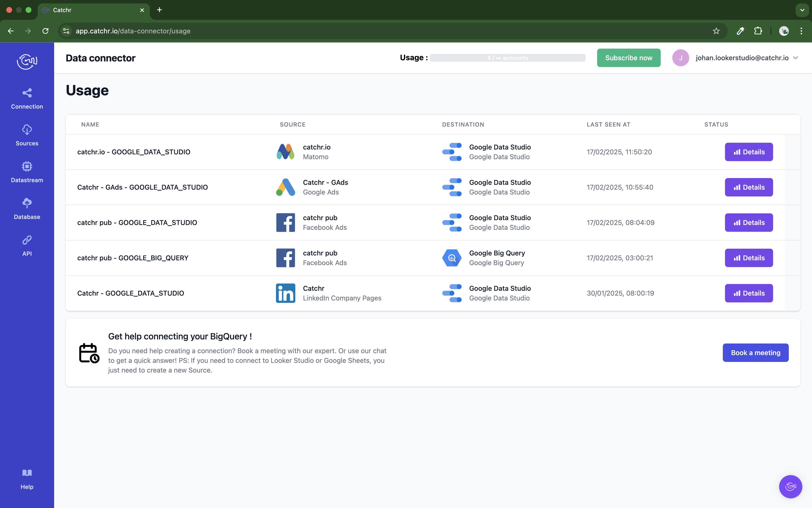Open Details for catchr.io - GOOGLE_DATA_STUDIO
812x508 pixels.
pos(749,152)
